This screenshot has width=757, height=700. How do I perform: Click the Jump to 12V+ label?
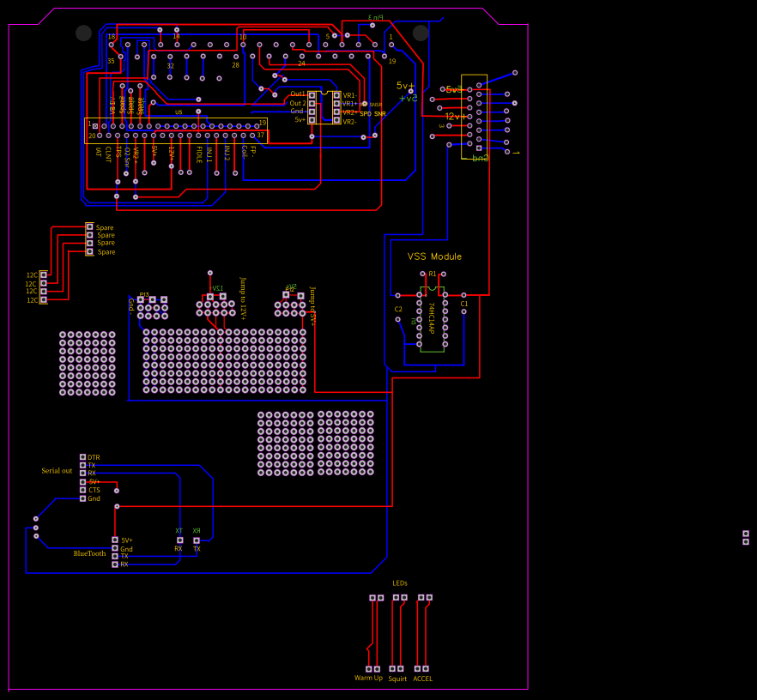(243, 296)
